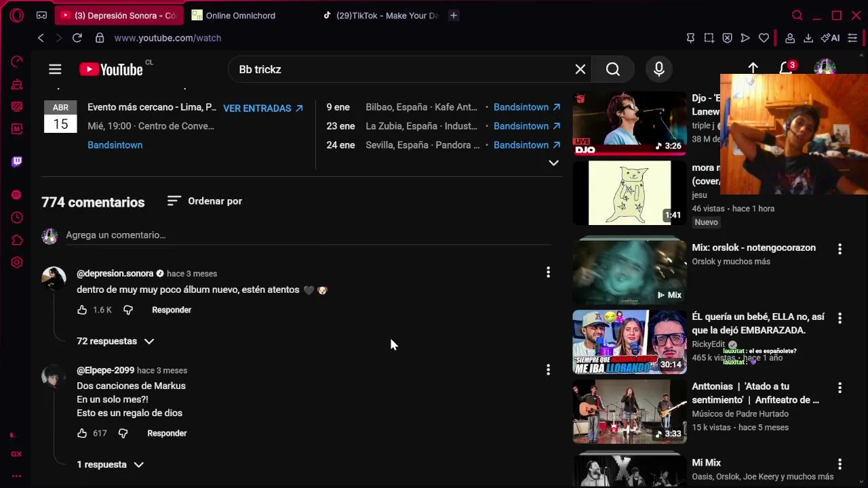Viewport: 868px width, 488px height.
Task: Go back to the previous page
Action: tap(41, 38)
